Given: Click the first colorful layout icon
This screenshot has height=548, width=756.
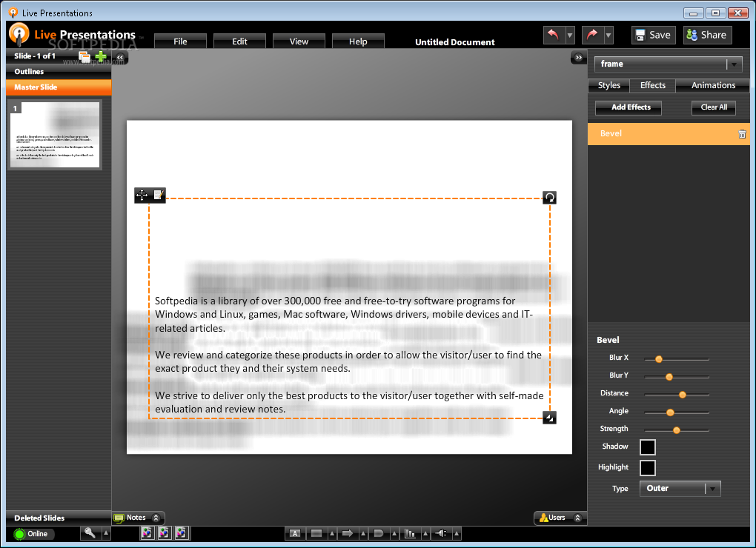Looking at the screenshot, I should tap(147, 533).
